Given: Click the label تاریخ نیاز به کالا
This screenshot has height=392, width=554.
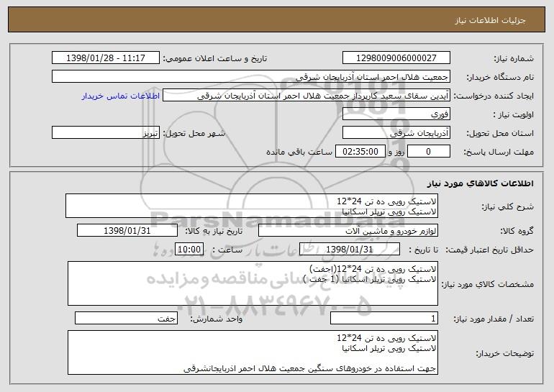Looking at the screenshot, I should click(x=214, y=231).
